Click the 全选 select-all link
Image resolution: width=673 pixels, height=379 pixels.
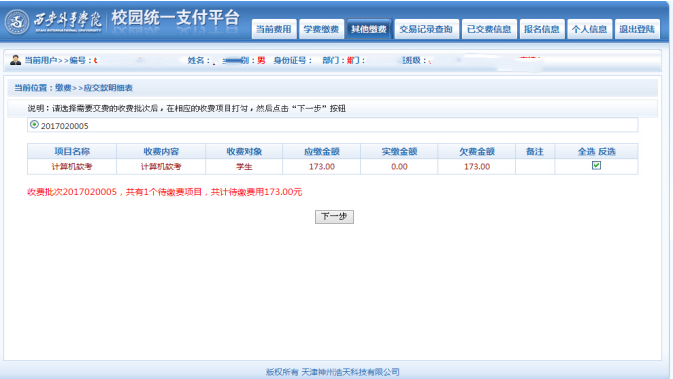pos(586,152)
